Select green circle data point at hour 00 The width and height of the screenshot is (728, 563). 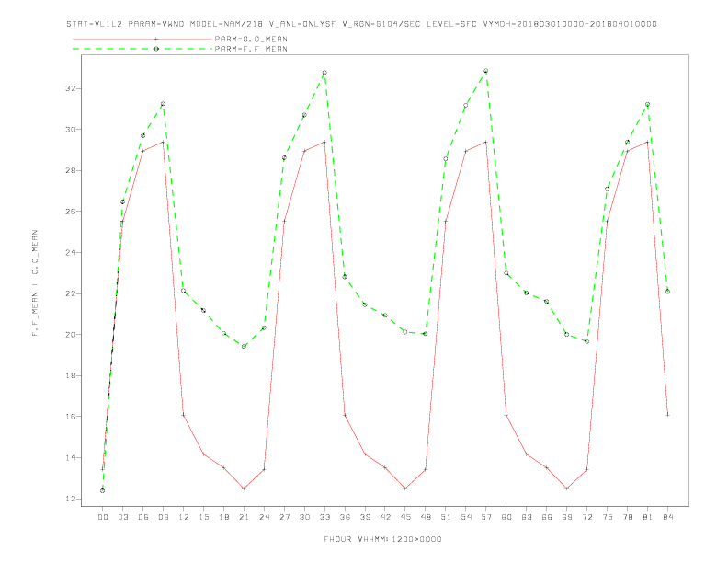[103, 490]
